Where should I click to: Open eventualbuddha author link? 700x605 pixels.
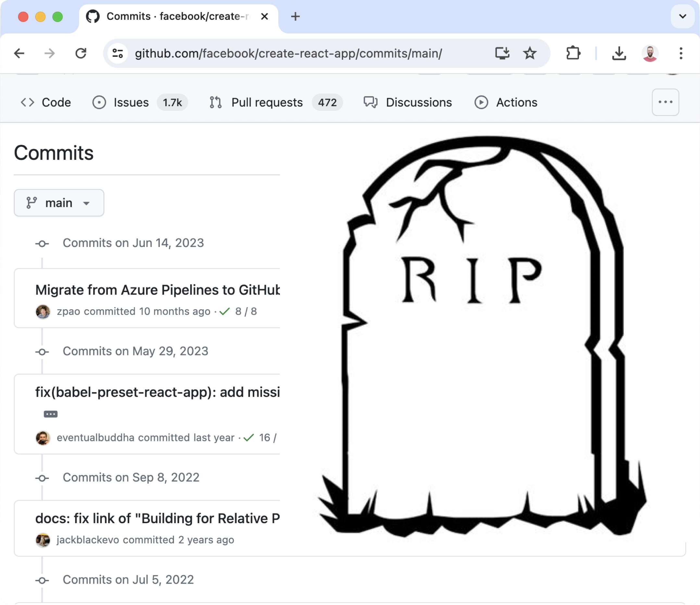[x=95, y=438]
